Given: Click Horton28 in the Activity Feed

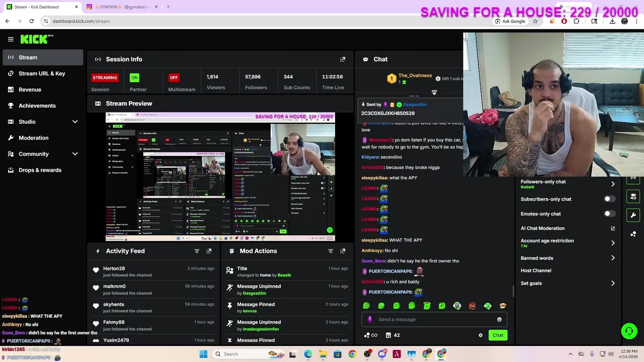Looking at the screenshot, I should 114,268.
